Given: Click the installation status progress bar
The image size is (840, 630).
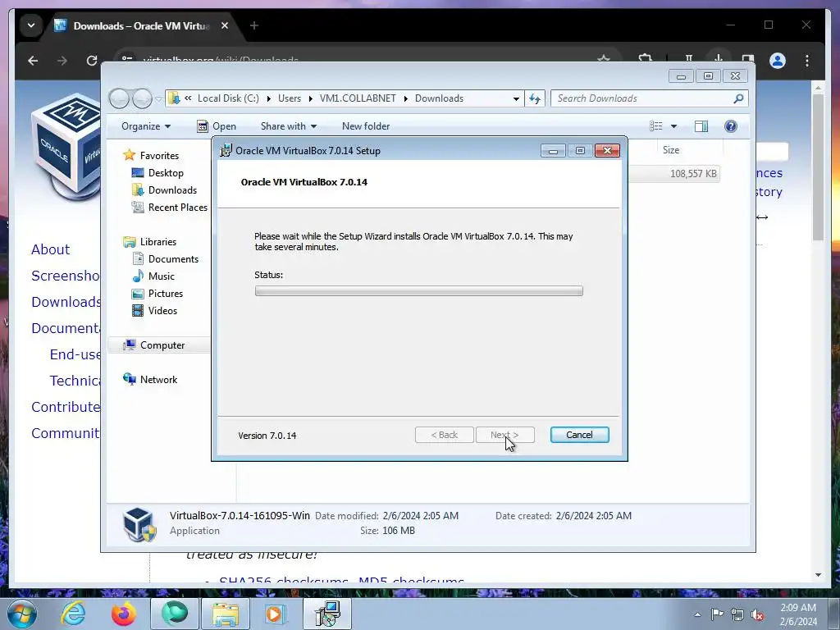Looking at the screenshot, I should [x=418, y=291].
